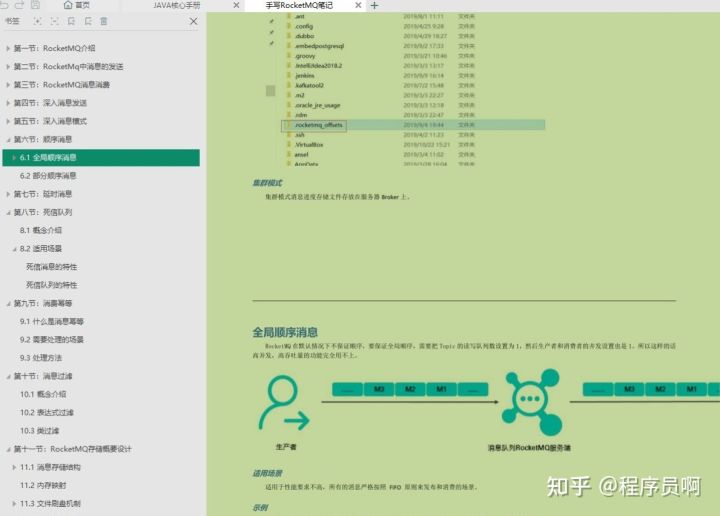Close the JAVA核心手册 tab

tap(236, 5)
